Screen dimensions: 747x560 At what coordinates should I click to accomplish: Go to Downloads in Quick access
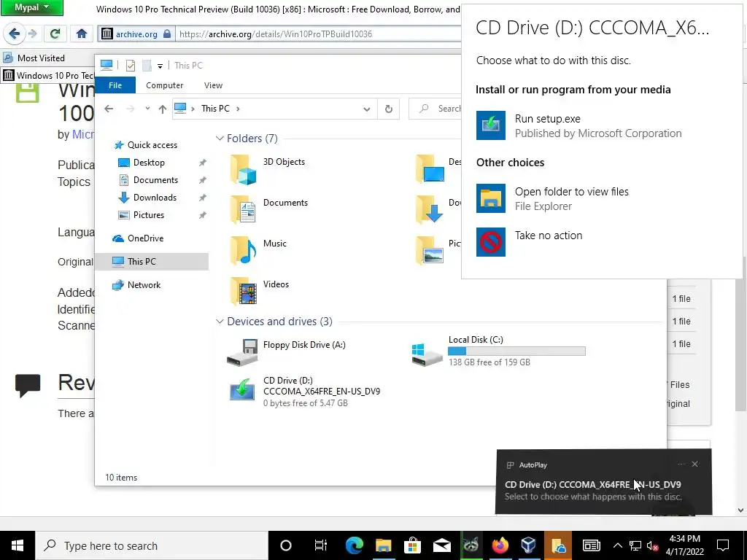[x=155, y=197]
